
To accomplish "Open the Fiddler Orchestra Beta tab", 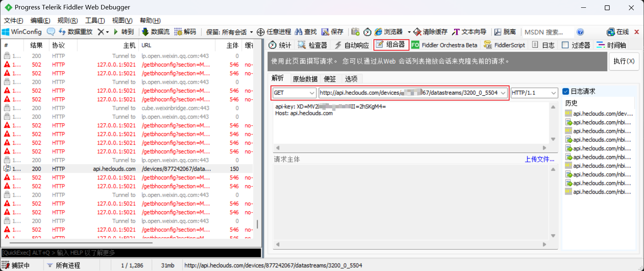I will coord(444,45).
